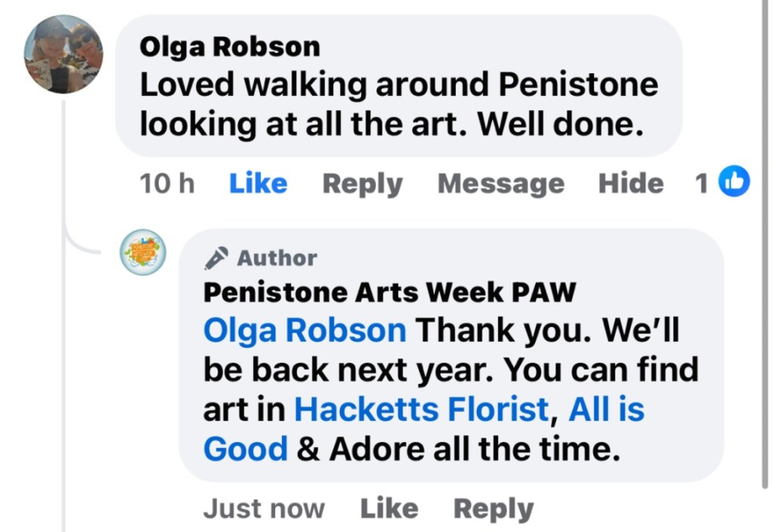Reply to the Penistone Arts Week comment
The width and height of the screenshot is (774, 532).
coord(493,509)
